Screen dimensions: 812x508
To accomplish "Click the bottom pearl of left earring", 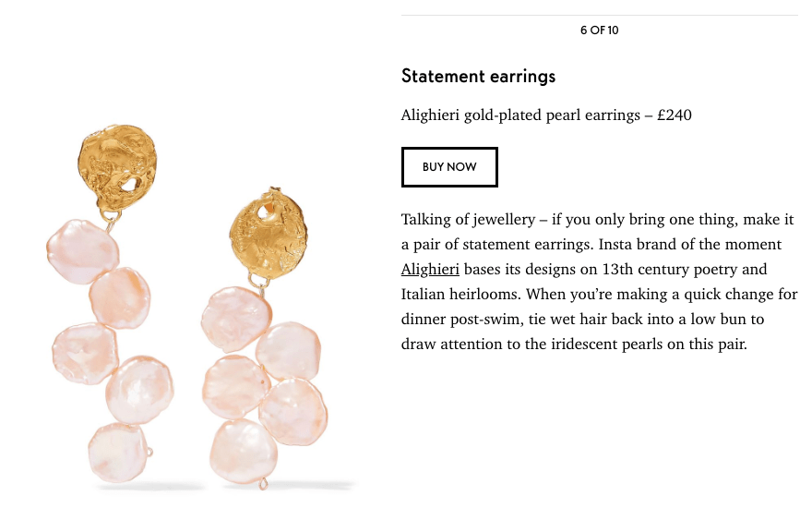I will click(x=117, y=453).
